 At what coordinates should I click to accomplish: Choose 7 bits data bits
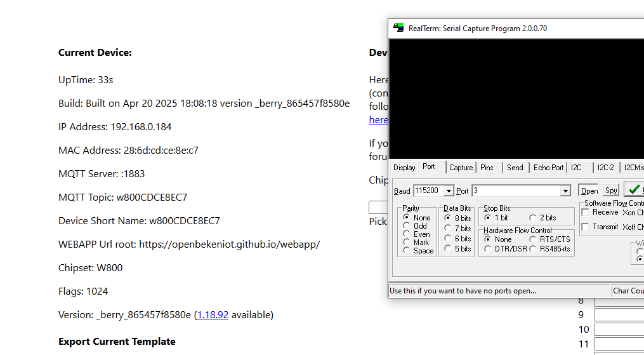click(448, 228)
